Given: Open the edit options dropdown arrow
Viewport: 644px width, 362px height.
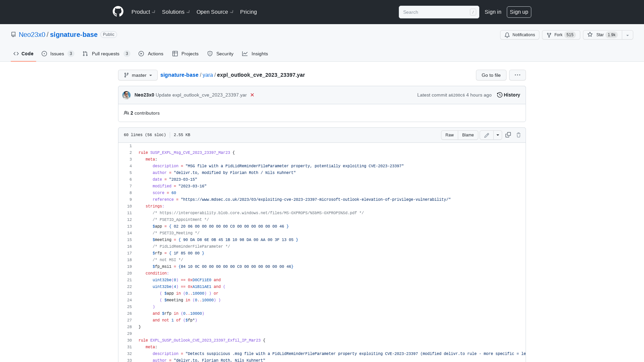Looking at the screenshot, I should coord(498,135).
